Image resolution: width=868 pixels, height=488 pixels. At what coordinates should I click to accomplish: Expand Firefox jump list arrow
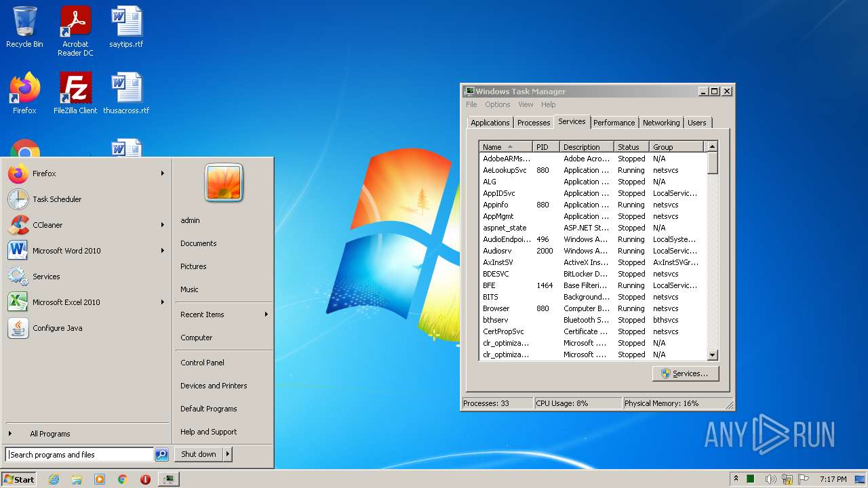point(163,174)
